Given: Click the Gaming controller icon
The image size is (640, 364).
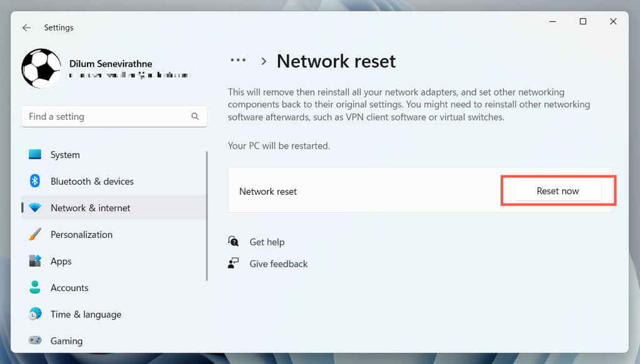Looking at the screenshot, I should pyautogui.click(x=35, y=341).
